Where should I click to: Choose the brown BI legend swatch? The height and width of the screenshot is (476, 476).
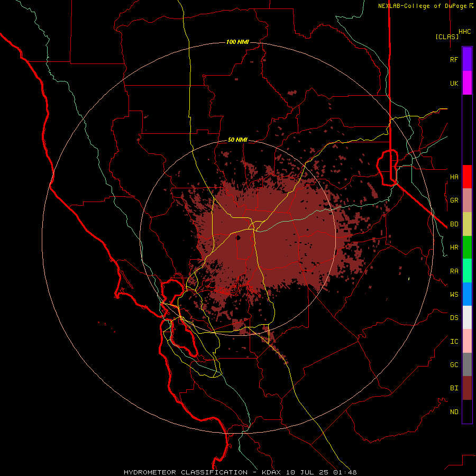click(467, 388)
